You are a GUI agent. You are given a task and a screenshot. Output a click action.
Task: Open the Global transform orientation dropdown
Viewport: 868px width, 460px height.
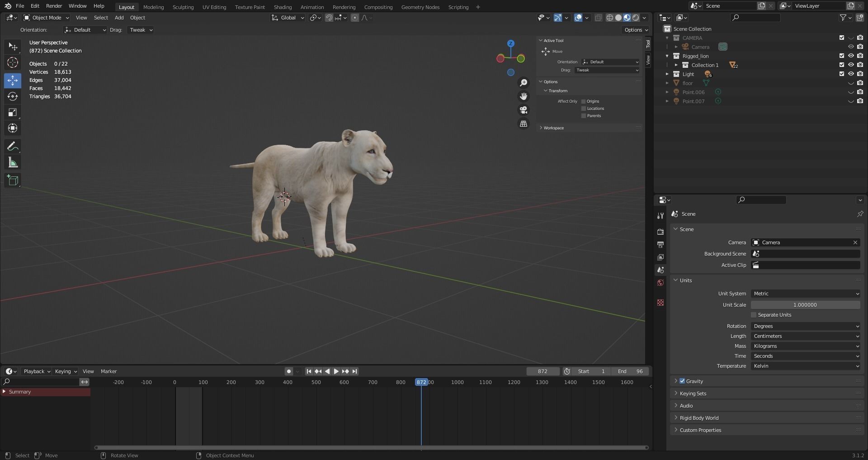click(288, 18)
